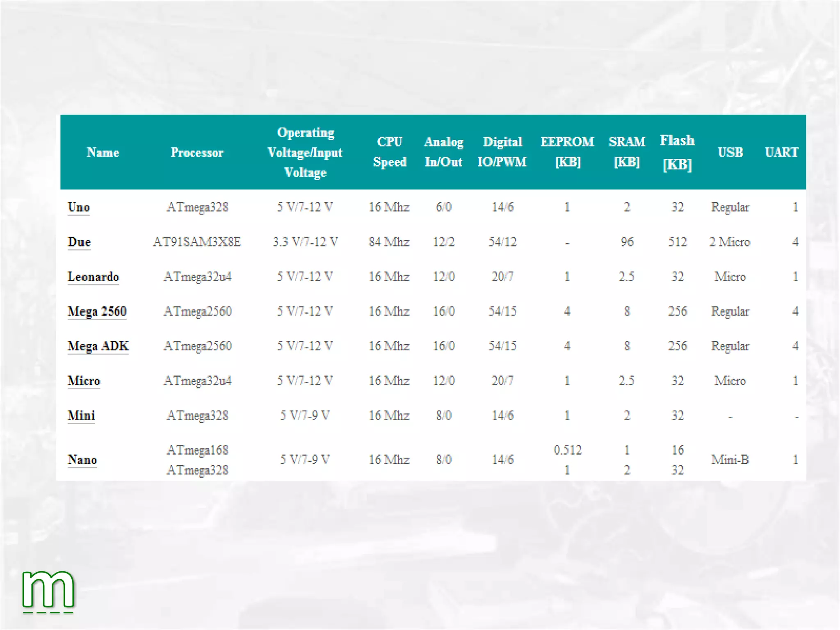
Task: Click the Leonardo board name link
Action: [93, 276]
